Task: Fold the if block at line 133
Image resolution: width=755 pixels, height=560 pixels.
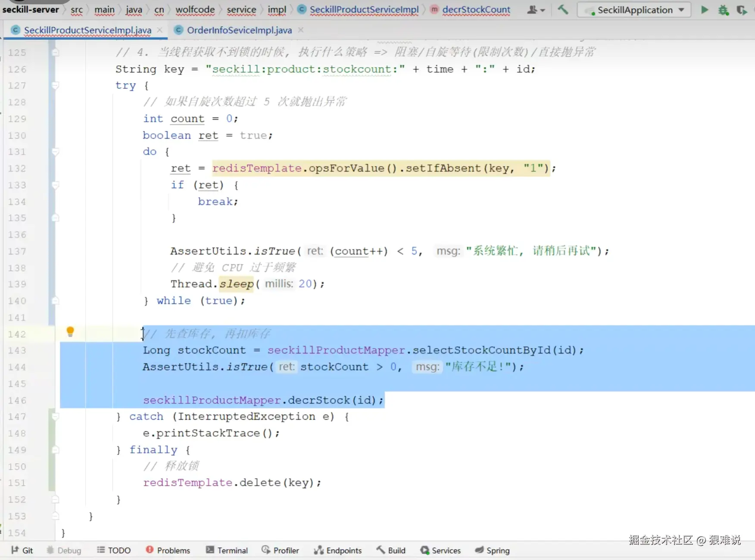Action: pos(55,185)
